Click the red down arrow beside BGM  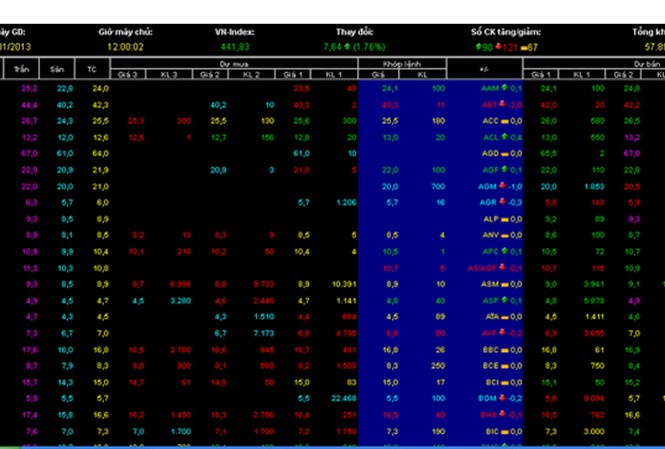(503, 398)
